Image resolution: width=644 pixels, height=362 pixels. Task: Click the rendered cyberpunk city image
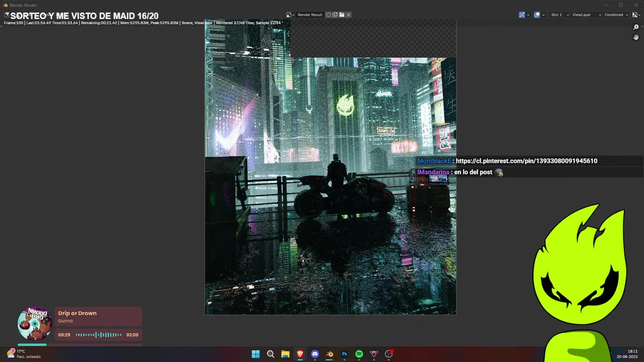(331, 167)
